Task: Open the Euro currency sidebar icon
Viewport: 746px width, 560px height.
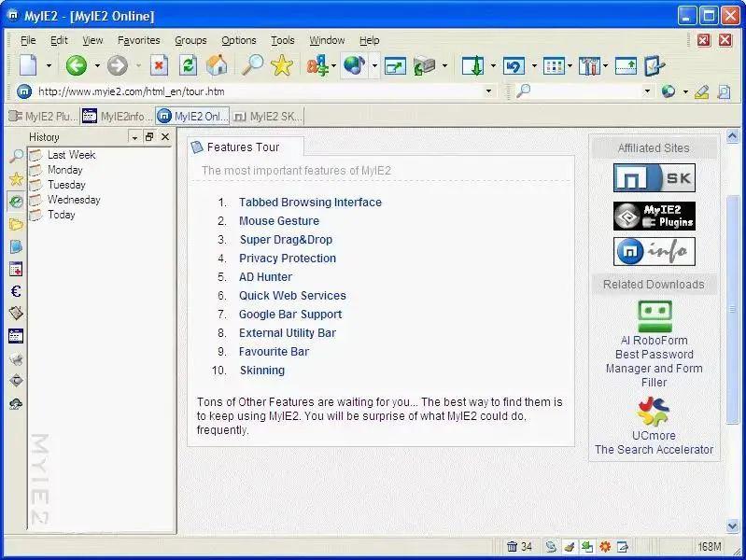Action: (x=16, y=291)
